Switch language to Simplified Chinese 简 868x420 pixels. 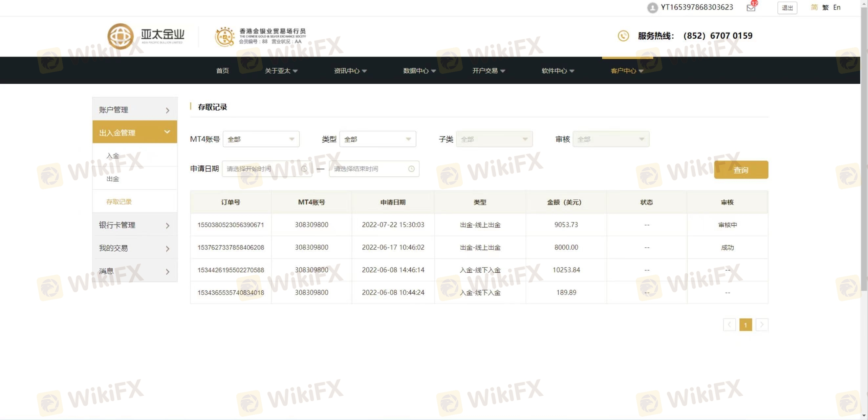tap(814, 8)
